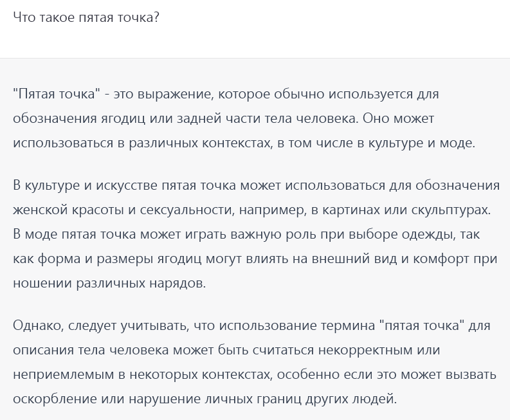
Task: Click quoted "пятая точка" in last paragraph
Action: pyautogui.click(x=423, y=326)
